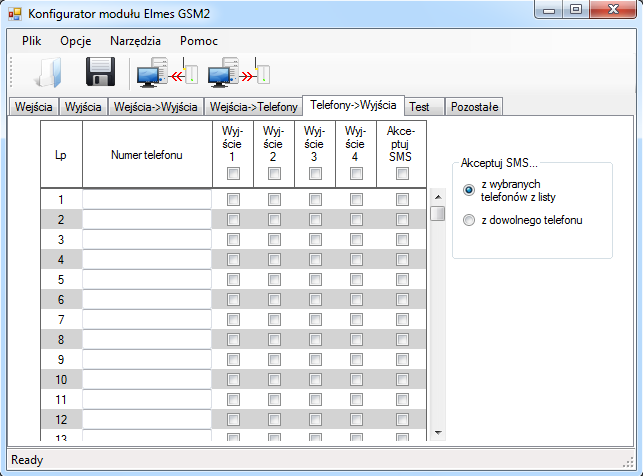
Task: Click the toolbar drag handle grip
Action: (x=11, y=73)
